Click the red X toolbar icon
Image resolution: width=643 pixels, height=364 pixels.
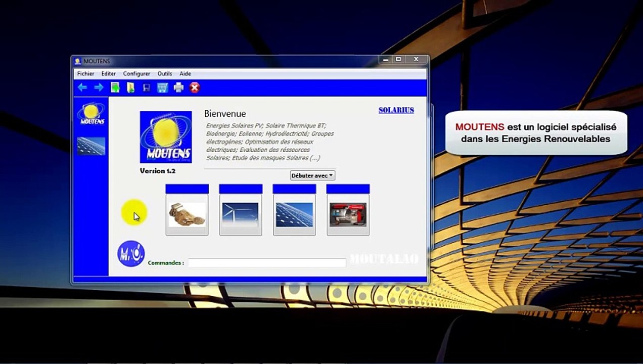(x=195, y=87)
